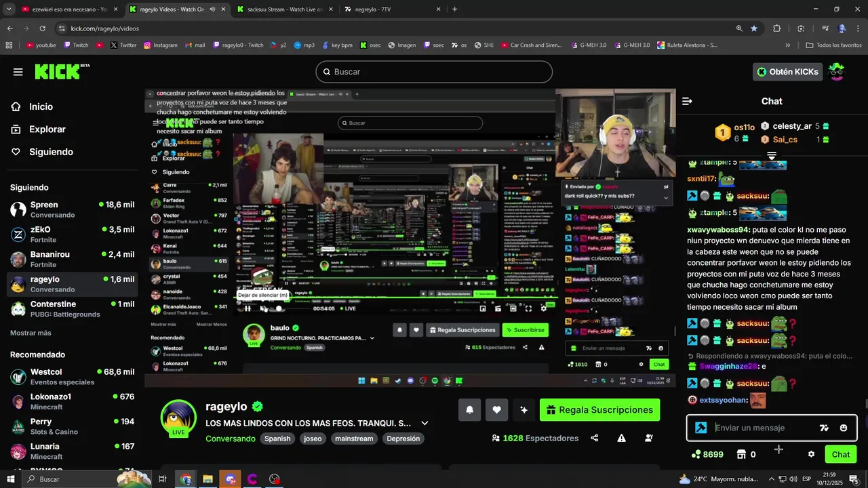Send message with green Chat button
The height and width of the screenshot is (488, 868).
pyautogui.click(x=841, y=454)
